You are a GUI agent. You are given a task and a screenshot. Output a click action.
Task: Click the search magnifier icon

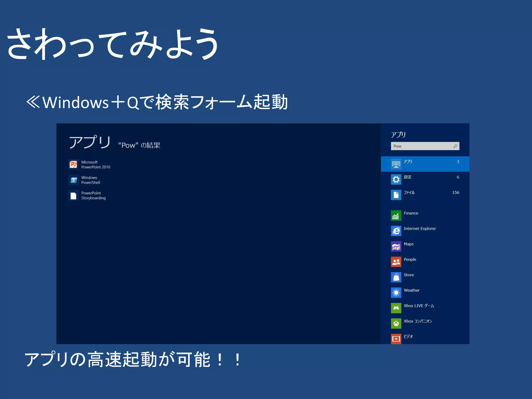tap(455, 146)
